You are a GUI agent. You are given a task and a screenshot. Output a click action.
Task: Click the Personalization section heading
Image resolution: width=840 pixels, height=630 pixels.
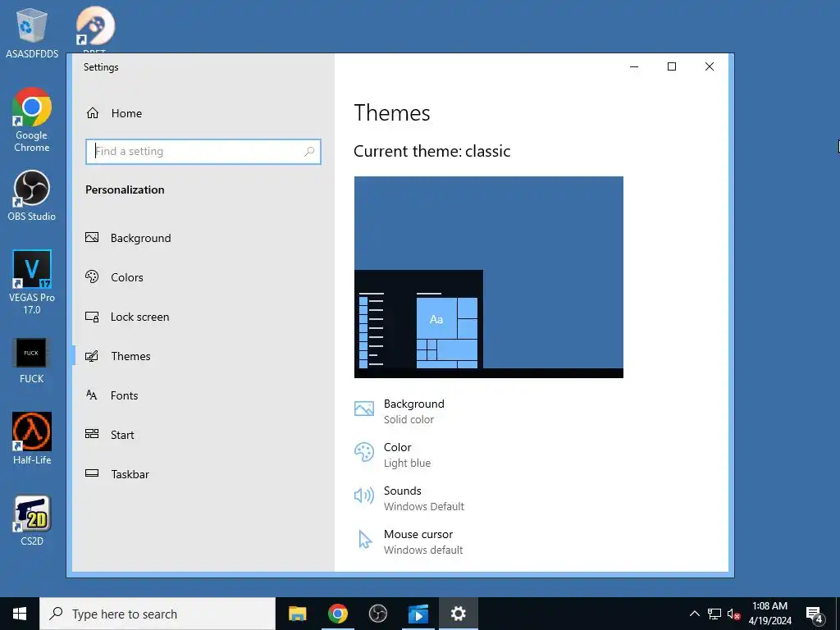pos(125,189)
